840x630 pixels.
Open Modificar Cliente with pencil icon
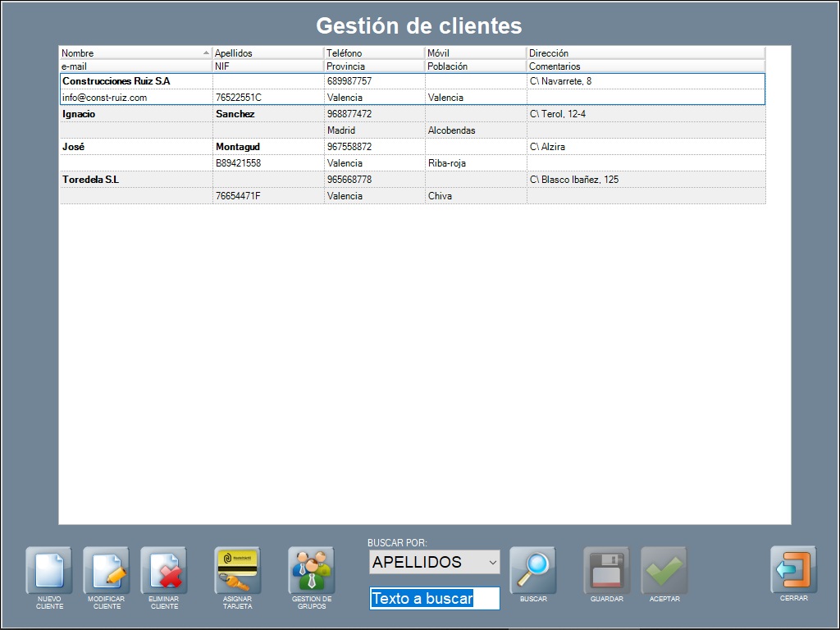coord(107,570)
